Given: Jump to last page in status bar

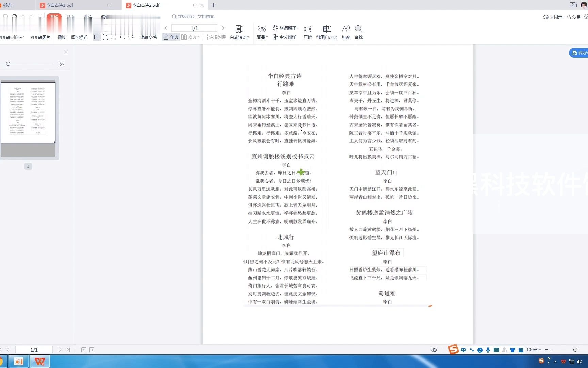Looking at the screenshot, I should 68,350.
